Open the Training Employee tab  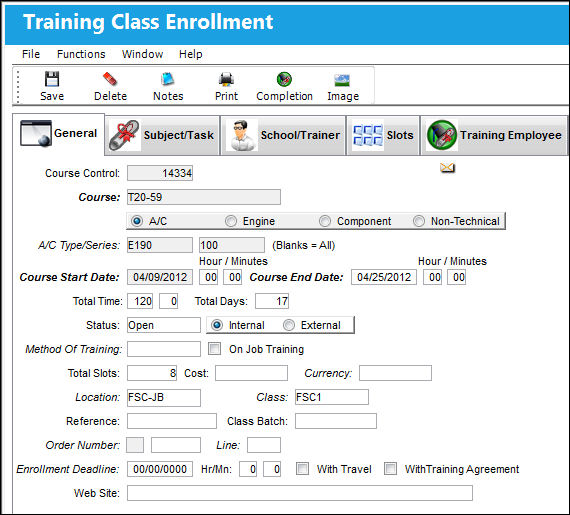click(494, 135)
